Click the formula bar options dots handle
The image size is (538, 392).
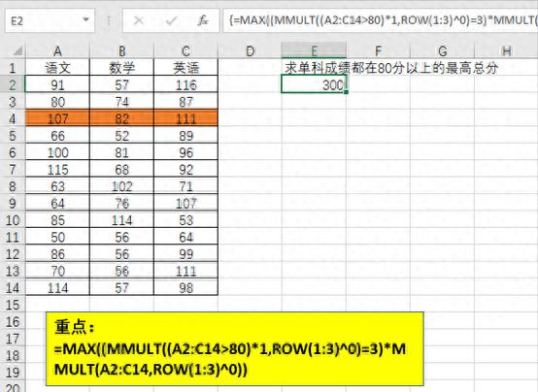109,21
